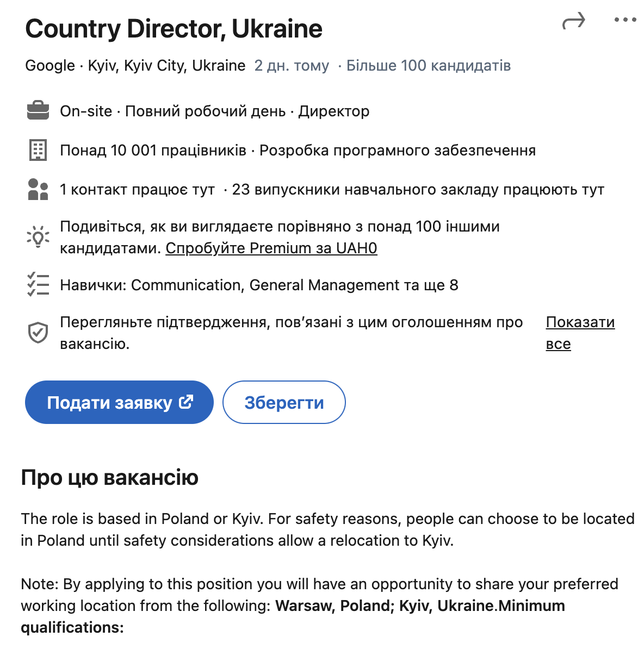The image size is (644, 649).
Task: Click the skills checklist icon
Action: click(x=38, y=284)
